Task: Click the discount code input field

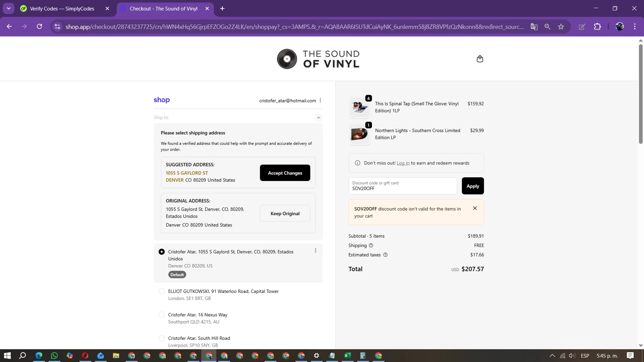Action: (403, 186)
